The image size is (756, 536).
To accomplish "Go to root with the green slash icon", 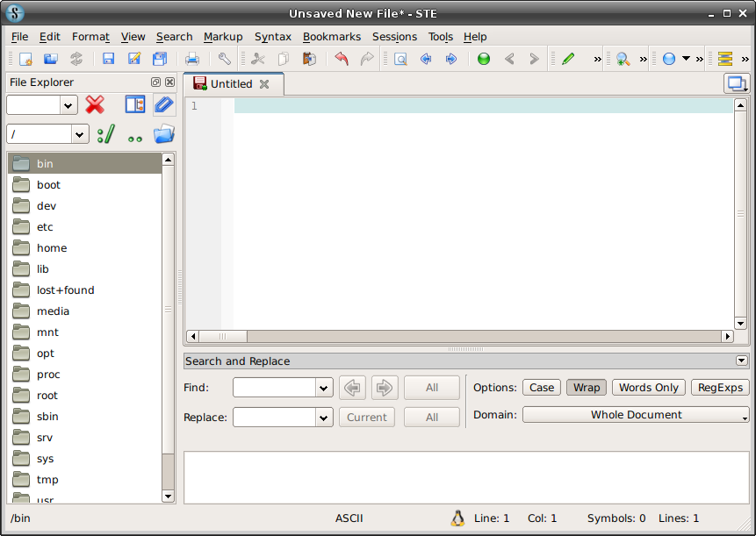I will pyautogui.click(x=106, y=134).
